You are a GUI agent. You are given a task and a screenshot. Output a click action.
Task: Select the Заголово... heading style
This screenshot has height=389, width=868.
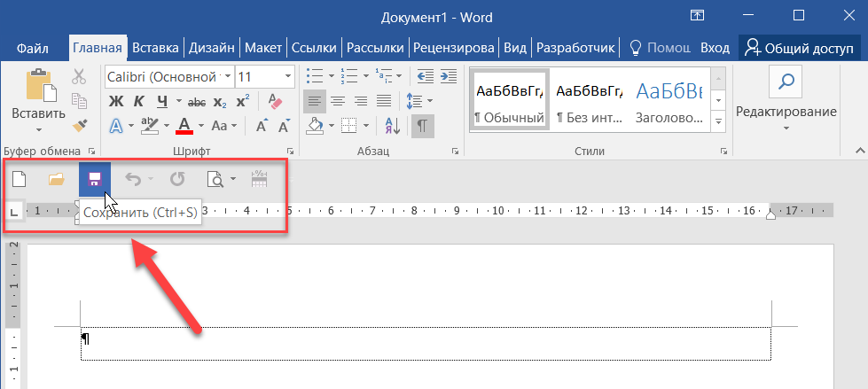click(x=669, y=100)
